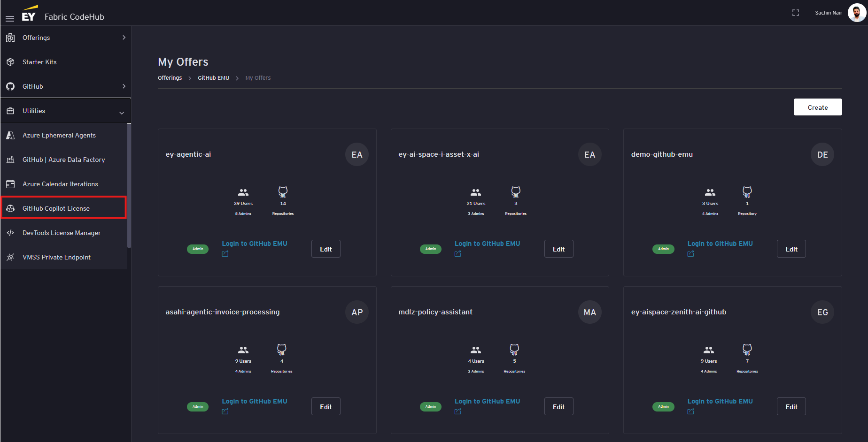Click the Create button

click(x=817, y=107)
